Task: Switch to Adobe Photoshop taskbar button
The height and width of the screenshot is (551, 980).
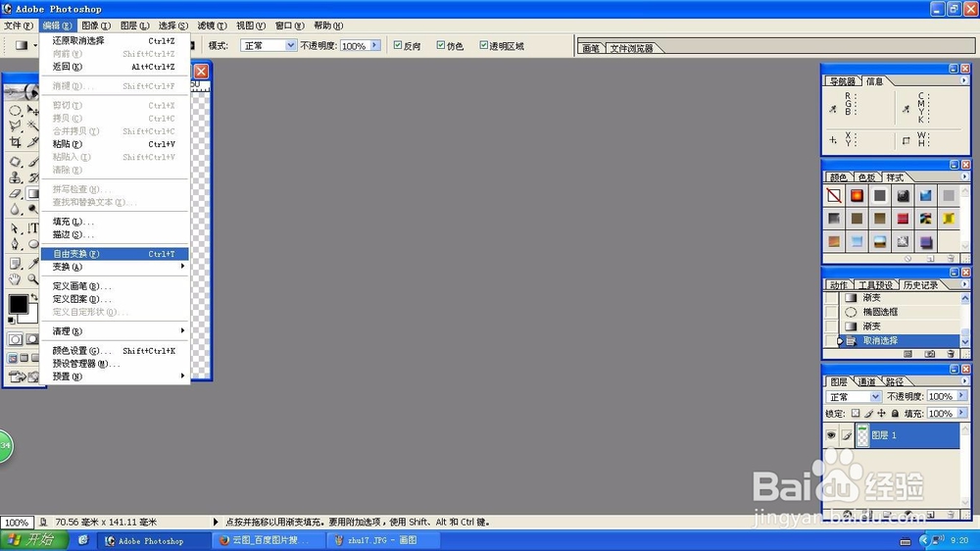Action: click(x=154, y=540)
